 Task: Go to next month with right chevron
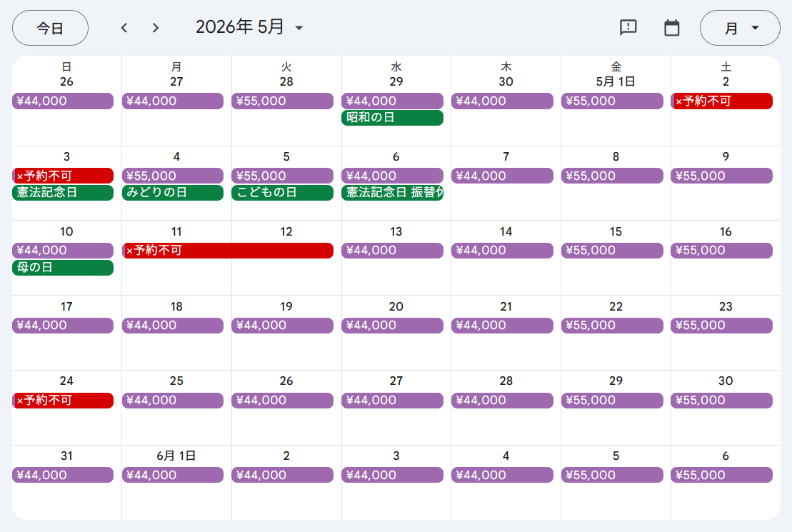click(156, 28)
